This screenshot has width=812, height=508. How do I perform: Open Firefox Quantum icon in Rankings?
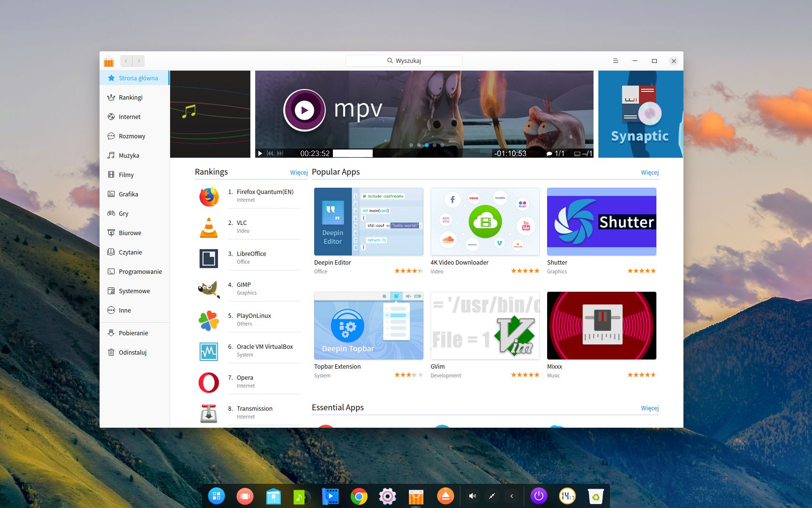click(x=209, y=196)
